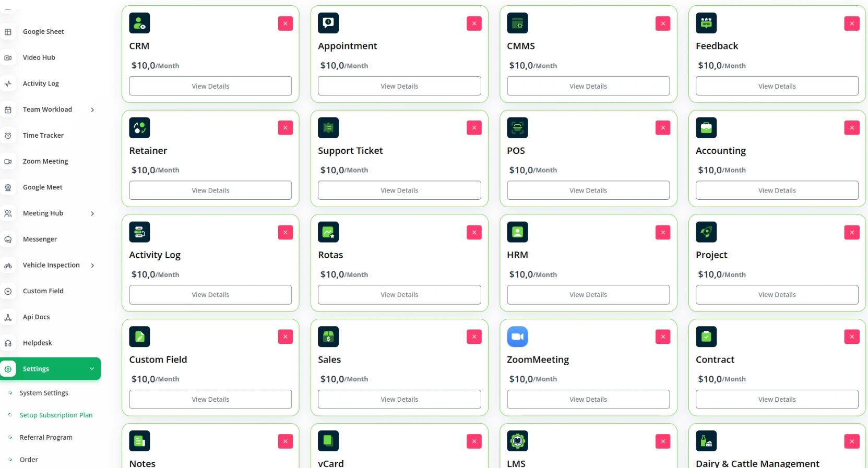868x468 pixels.
Task: Click the LMS module icon
Action: [x=517, y=441]
